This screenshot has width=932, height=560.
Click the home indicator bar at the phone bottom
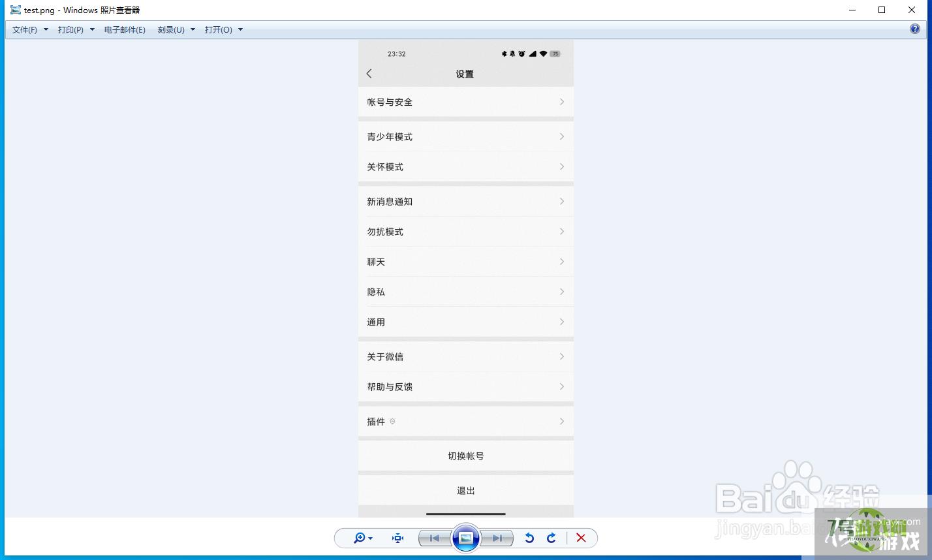coord(465,514)
